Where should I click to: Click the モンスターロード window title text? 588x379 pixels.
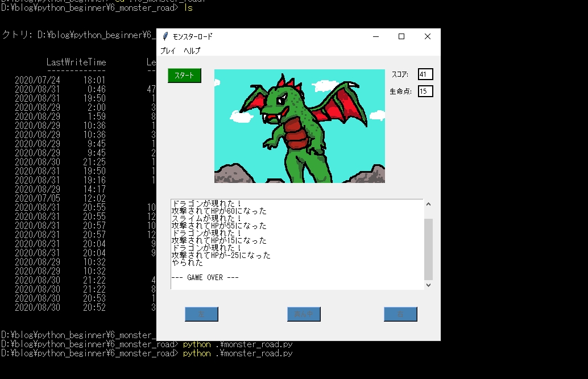[x=192, y=36]
